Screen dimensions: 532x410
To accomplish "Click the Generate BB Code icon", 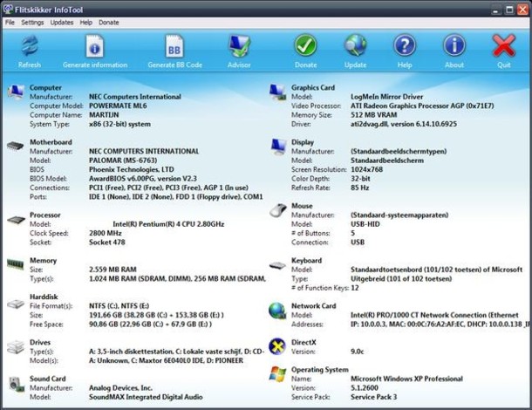I will (x=174, y=46).
